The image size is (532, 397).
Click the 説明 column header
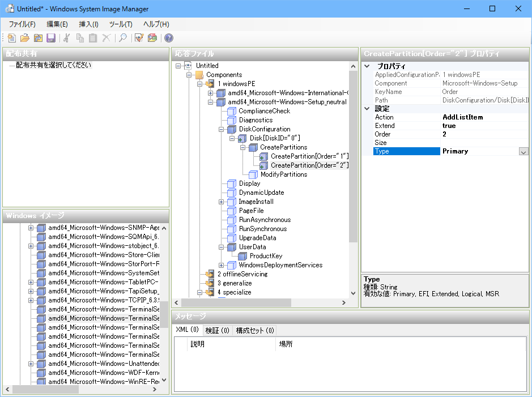[231, 344]
